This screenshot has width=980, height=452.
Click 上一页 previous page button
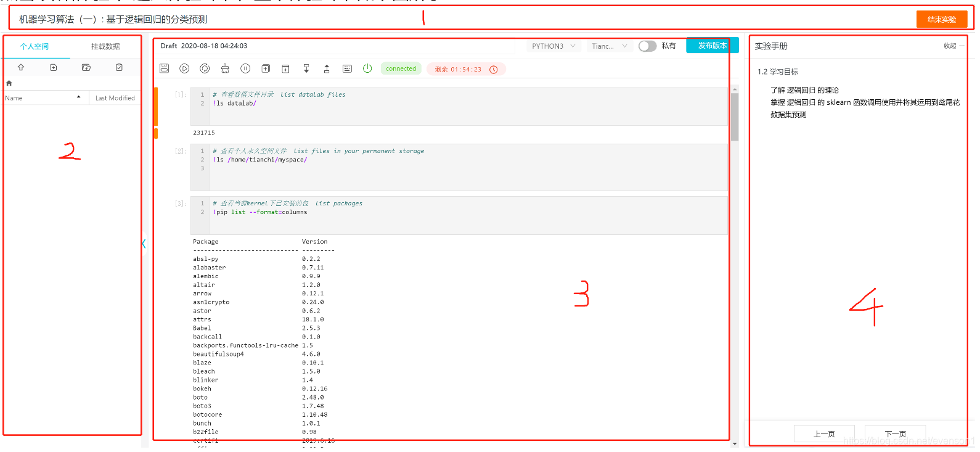tap(824, 434)
